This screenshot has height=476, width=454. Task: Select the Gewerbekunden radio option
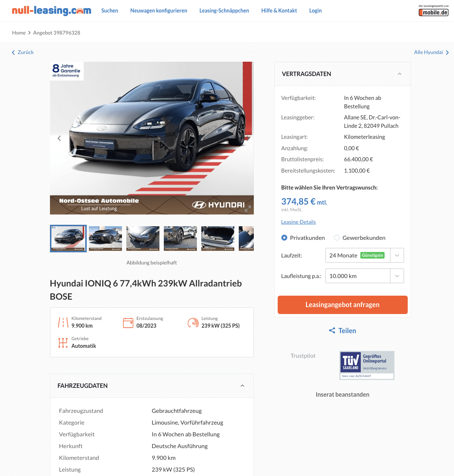[337, 238]
